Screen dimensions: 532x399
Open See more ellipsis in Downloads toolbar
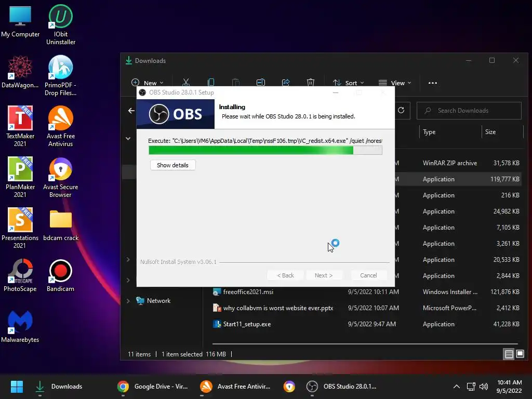(433, 83)
